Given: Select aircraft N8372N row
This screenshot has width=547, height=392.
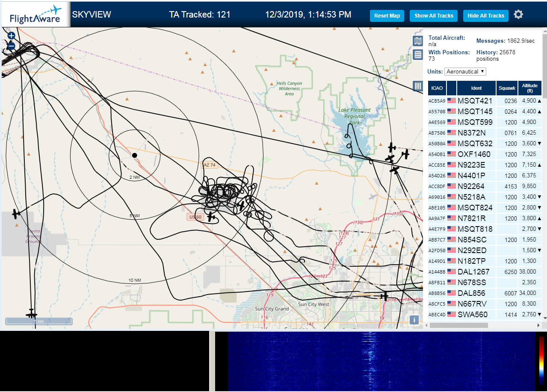Looking at the screenshot, I should point(485,133).
